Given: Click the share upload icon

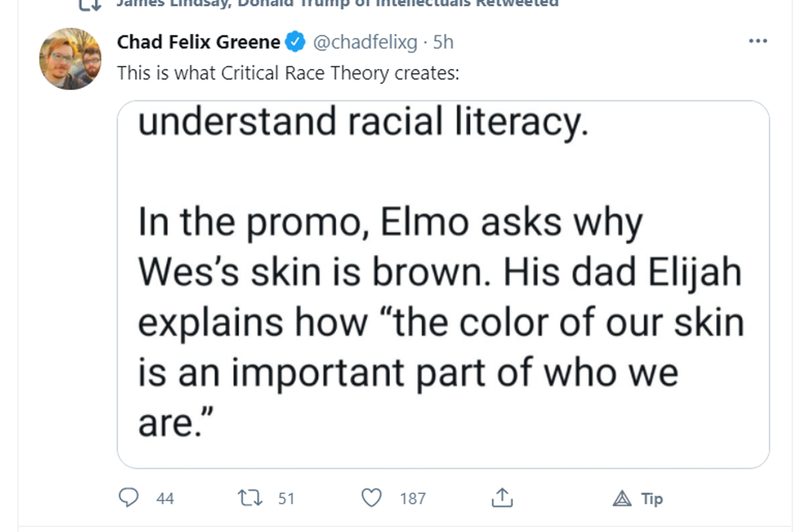Looking at the screenshot, I should tap(502, 498).
